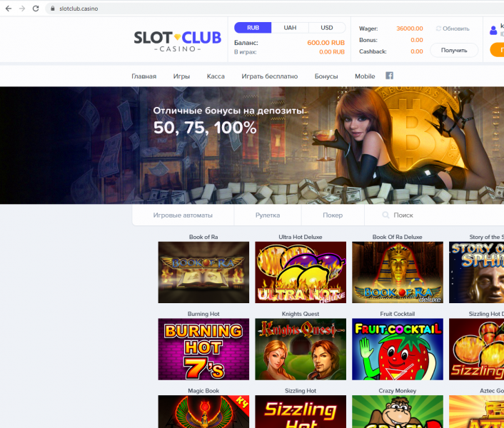Click the user profile avatar icon
This screenshot has width=504, height=428.
click(x=493, y=31)
